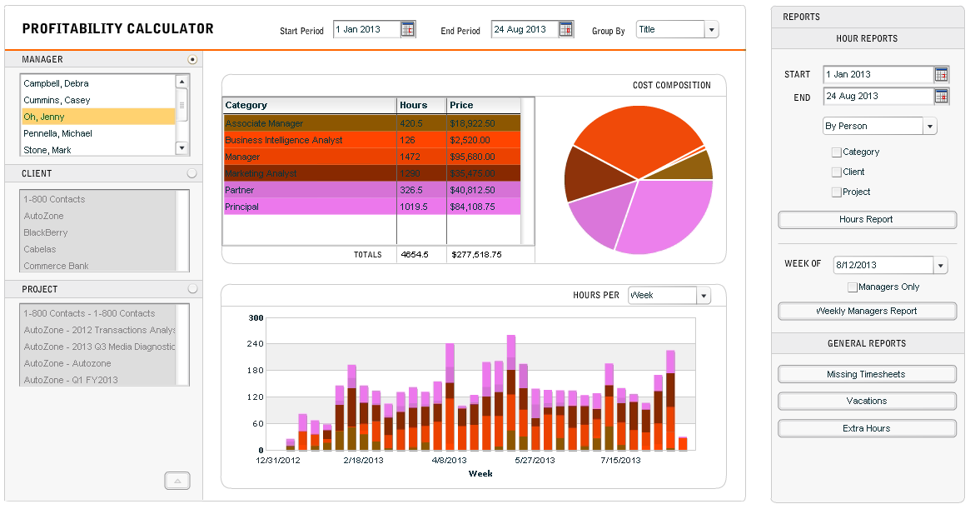Click the Commerce Bank client entry
The height and width of the screenshot is (514, 980).
[x=99, y=265]
